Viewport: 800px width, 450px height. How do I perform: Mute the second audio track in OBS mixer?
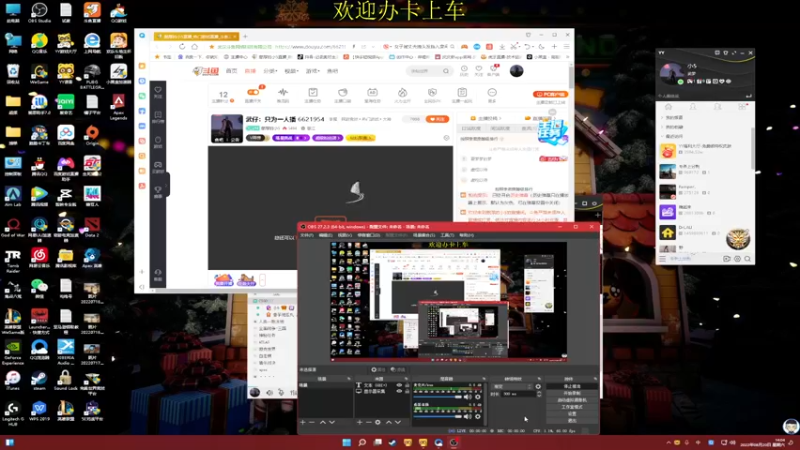468,416
